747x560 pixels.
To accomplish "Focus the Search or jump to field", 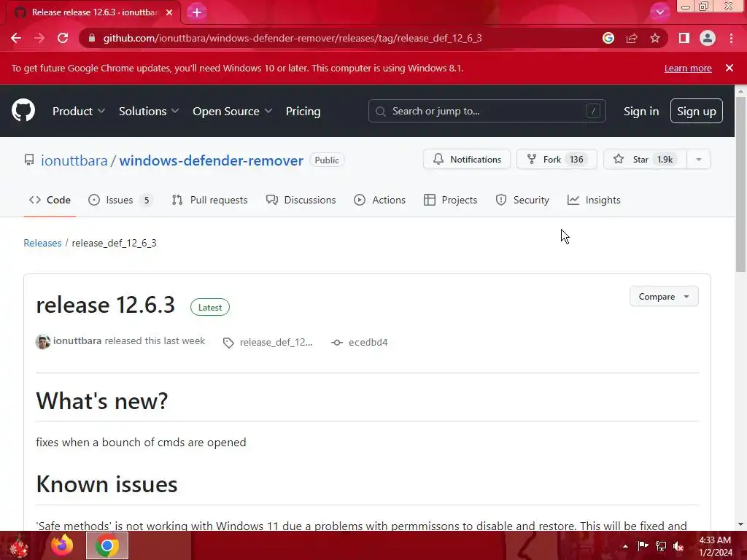I will pyautogui.click(x=487, y=111).
